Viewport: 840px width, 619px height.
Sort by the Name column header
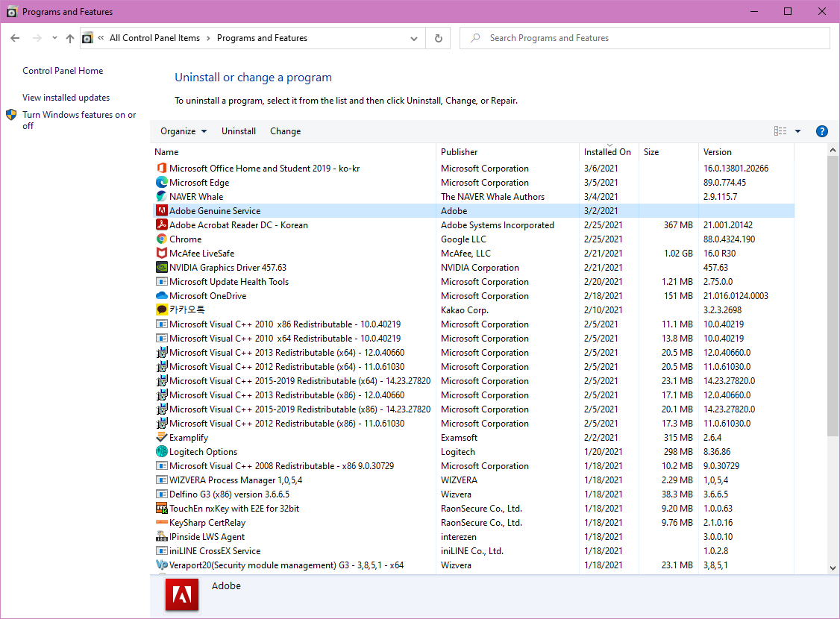click(x=294, y=152)
